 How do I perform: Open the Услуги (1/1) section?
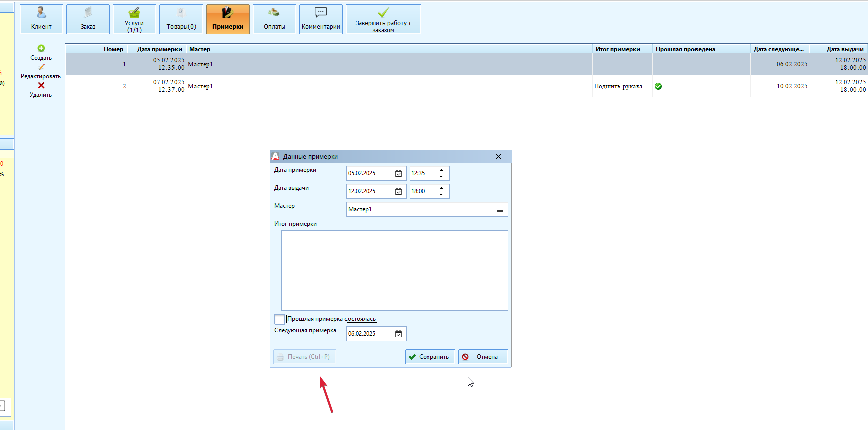(x=134, y=19)
